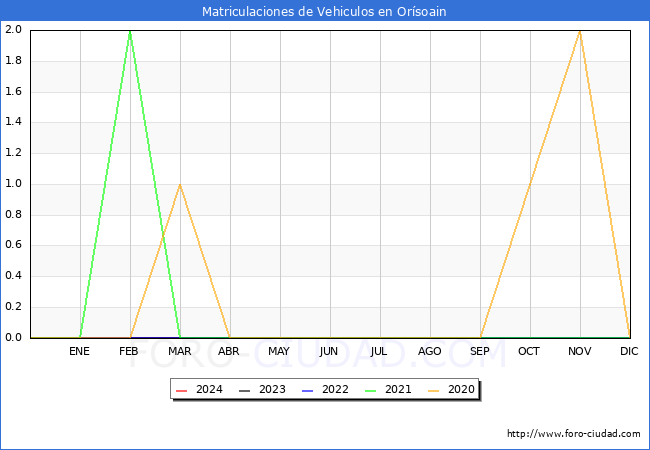Click the NOV month axis label
Screen dimensions: 650x450
pyautogui.click(x=580, y=351)
